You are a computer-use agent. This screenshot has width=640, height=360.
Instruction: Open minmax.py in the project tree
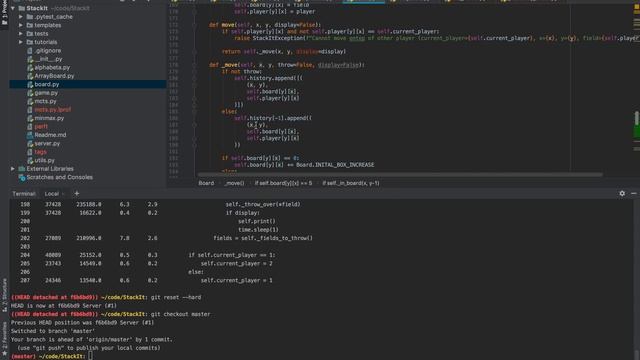pyautogui.click(x=49, y=118)
